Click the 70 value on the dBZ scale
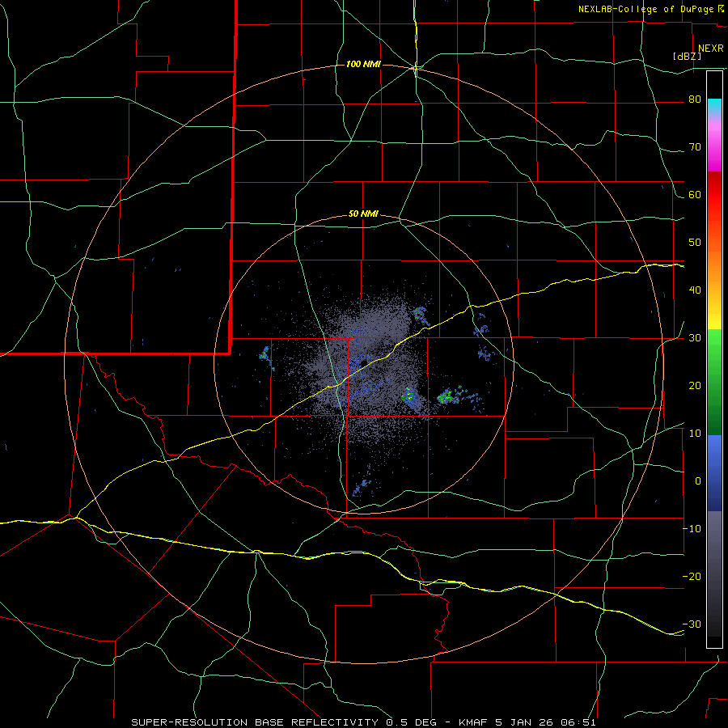Image resolution: width=728 pixels, height=728 pixels. coord(695,147)
